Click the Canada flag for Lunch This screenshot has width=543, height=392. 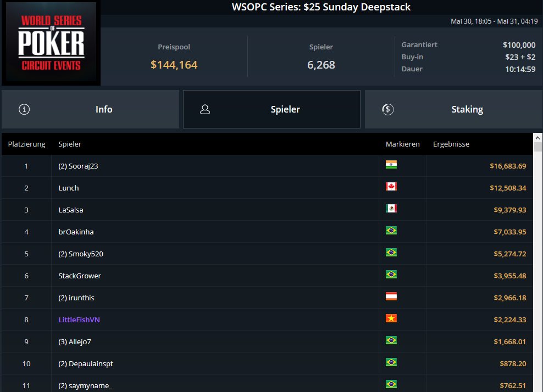pos(391,187)
